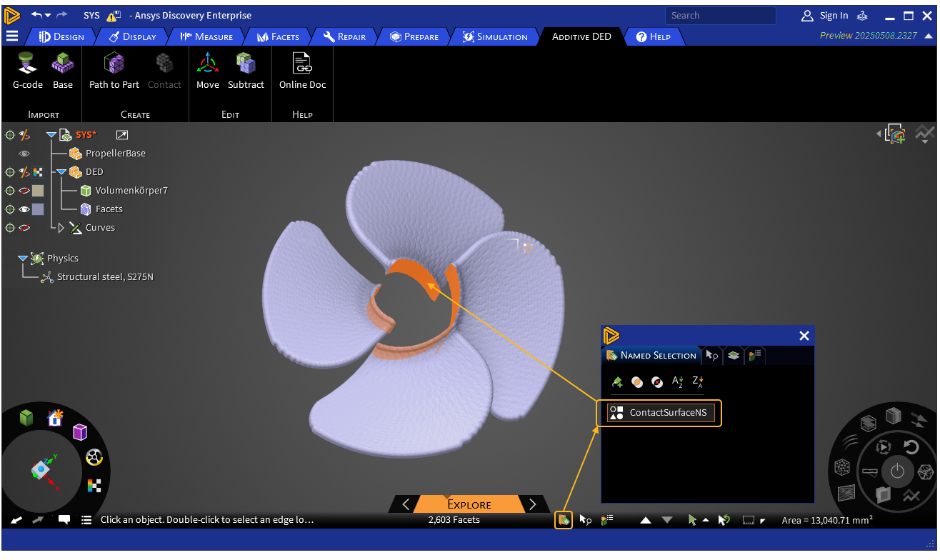Activate the Move tool
This screenshot has width=940, height=560.
[207, 64]
